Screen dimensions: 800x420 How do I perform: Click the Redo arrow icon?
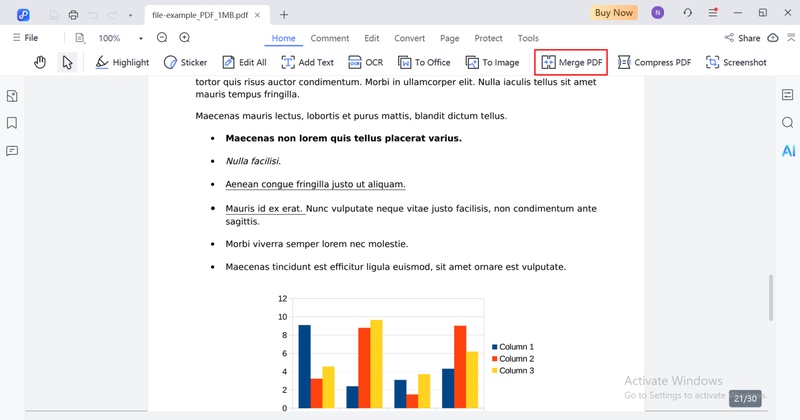pos(112,15)
